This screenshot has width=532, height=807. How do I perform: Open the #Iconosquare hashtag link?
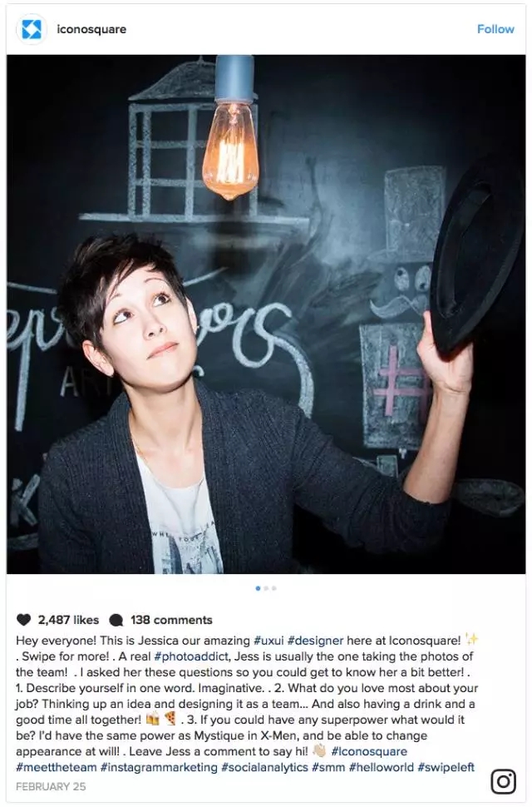(369, 751)
